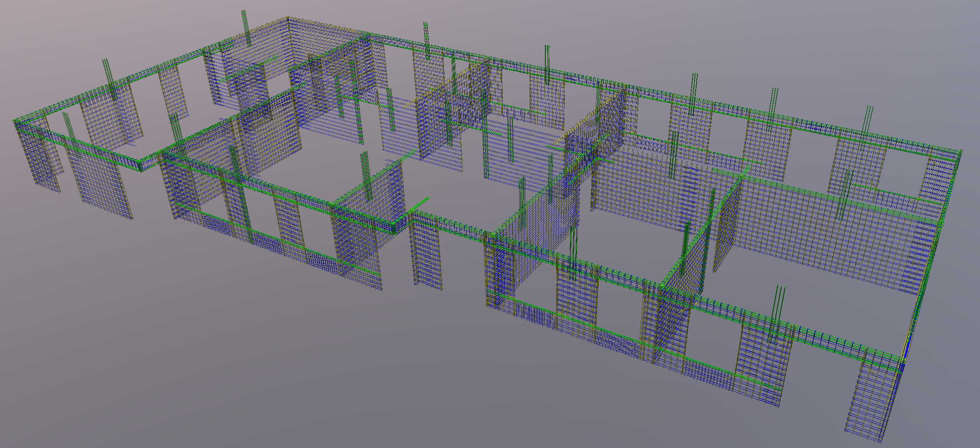The width and height of the screenshot is (980, 448).
Task: Click the back apex corner of the rebar model
Action: [x=288, y=18]
